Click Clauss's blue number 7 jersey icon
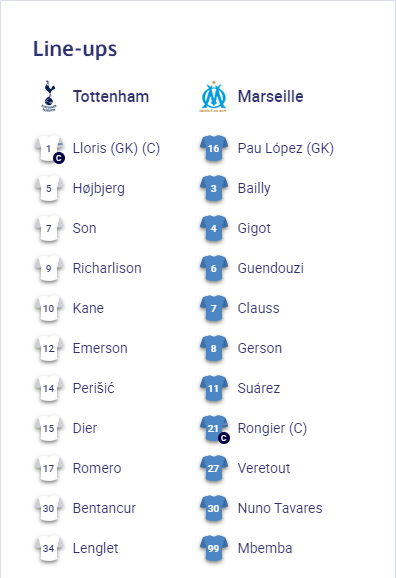The image size is (396, 578). [214, 308]
